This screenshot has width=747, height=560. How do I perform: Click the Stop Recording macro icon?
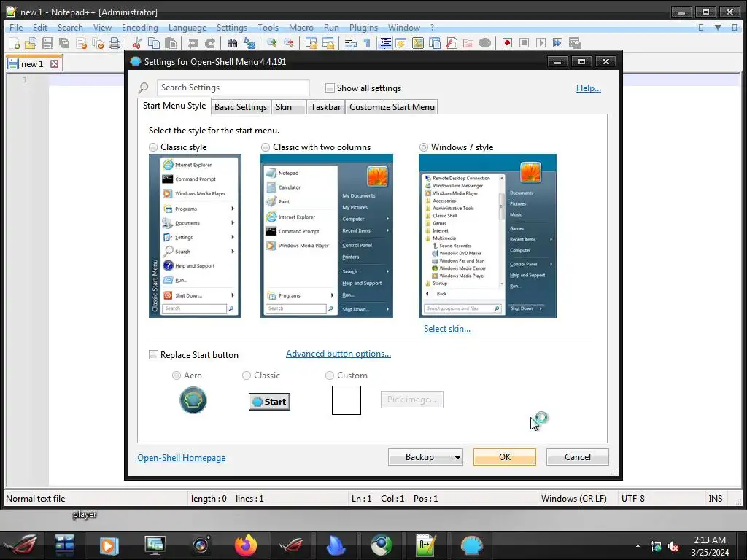pyautogui.click(x=524, y=43)
